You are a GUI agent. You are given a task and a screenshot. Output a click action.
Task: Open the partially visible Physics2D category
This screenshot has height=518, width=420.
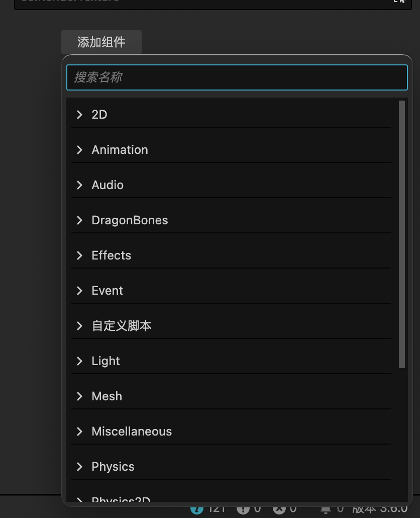point(121,501)
